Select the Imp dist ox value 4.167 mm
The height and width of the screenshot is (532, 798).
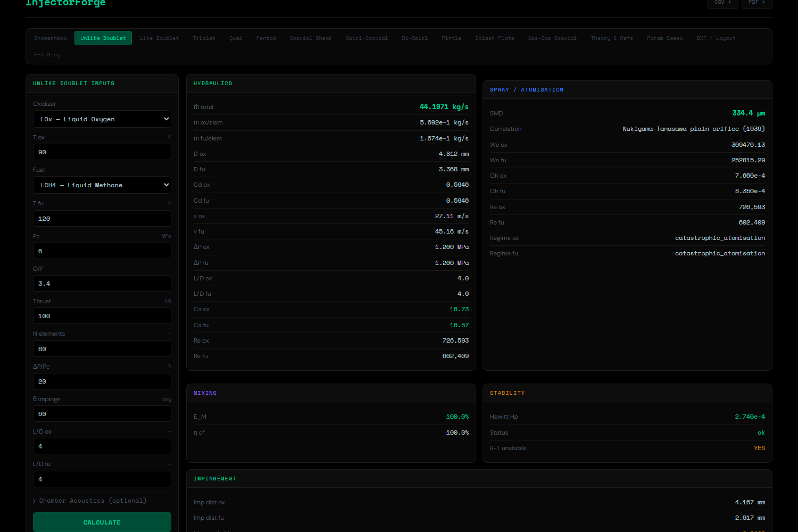(750, 502)
